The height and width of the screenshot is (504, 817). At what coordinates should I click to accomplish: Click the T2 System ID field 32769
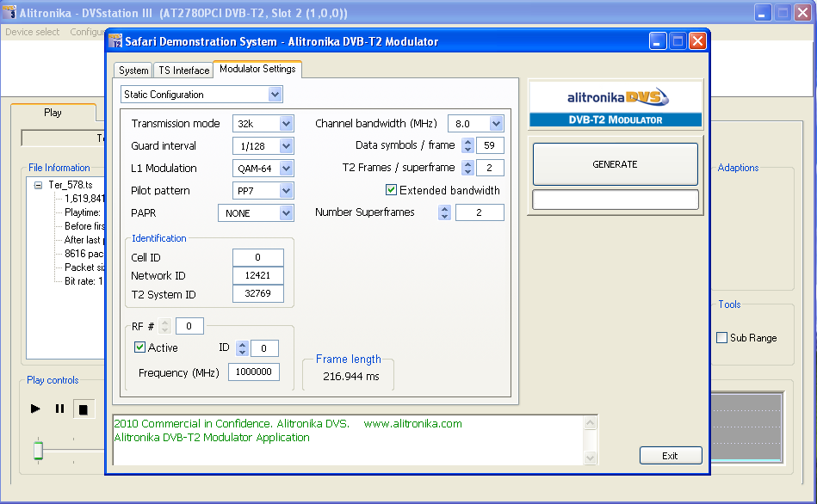click(258, 293)
